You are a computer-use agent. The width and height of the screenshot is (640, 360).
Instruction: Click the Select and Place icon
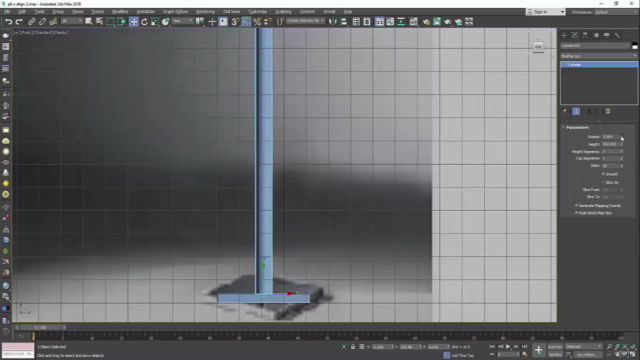(x=165, y=22)
